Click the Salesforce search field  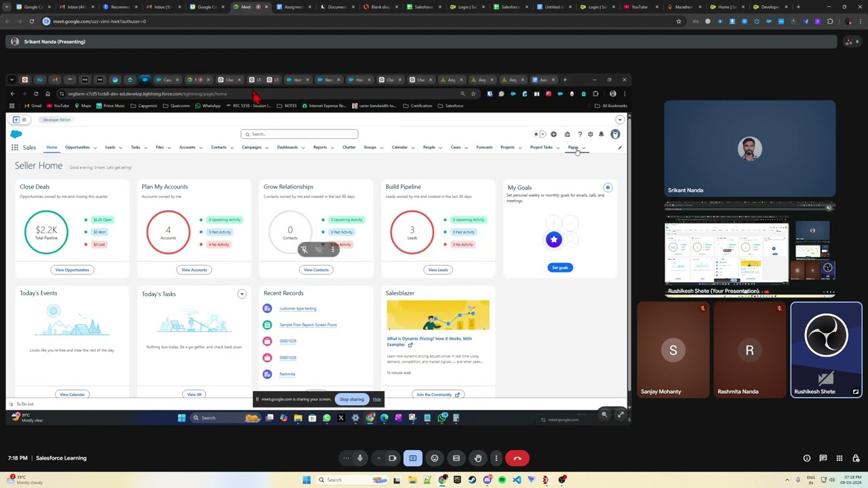299,134
